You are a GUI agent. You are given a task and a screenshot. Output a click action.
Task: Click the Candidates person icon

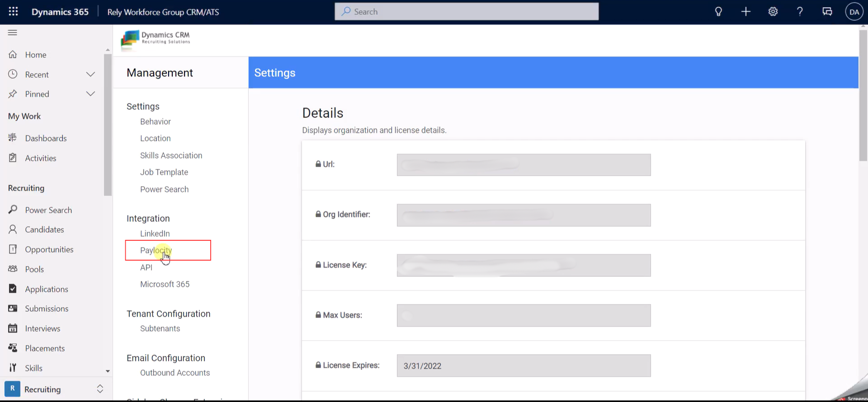13,229
